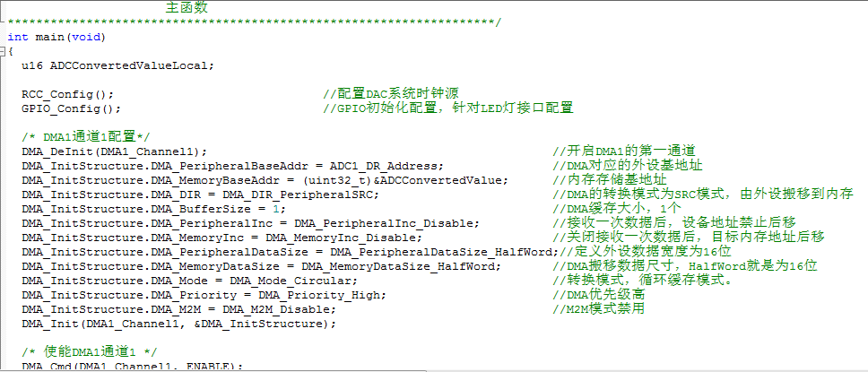Click the DMA_Init(DMA1_Channel1, &DMA_InitStructure) line
Screen dimensions: 868x372
coord(178,324)
